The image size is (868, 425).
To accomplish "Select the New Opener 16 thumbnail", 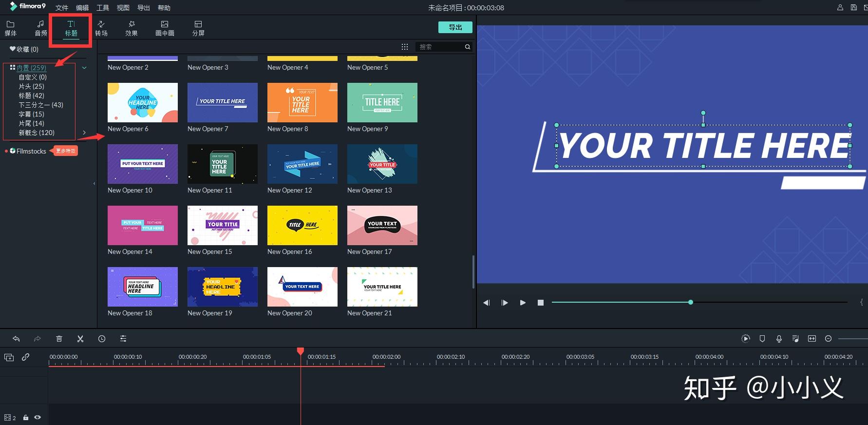I will coord(302,225).
